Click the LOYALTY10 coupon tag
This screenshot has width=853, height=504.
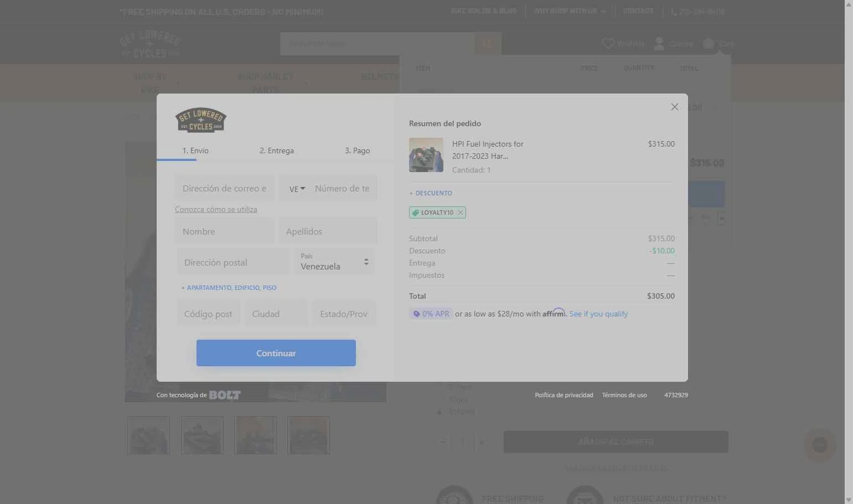click(437, 212)
